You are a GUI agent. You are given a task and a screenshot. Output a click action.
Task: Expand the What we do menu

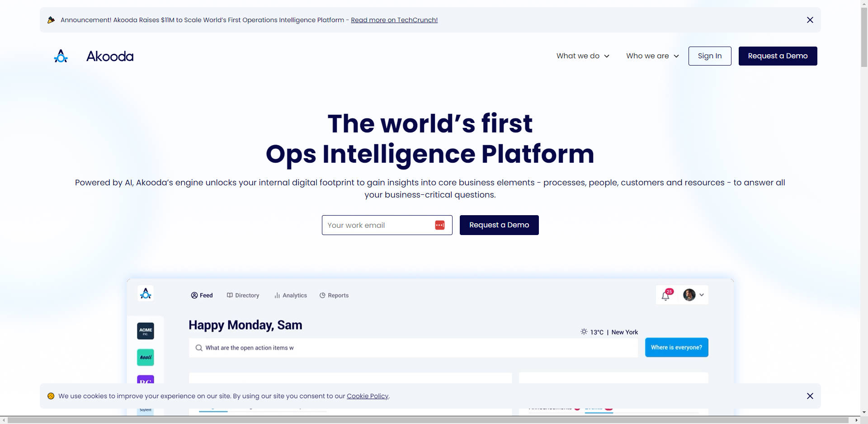coord(583,56)
